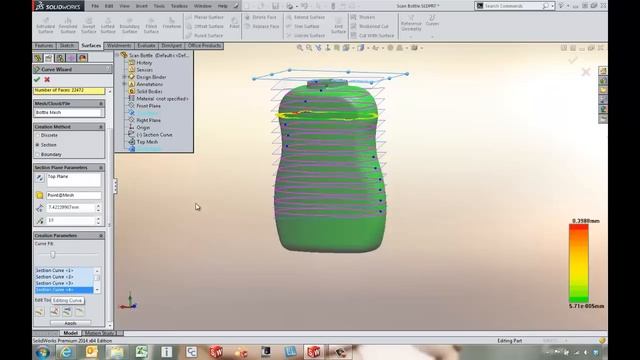Viewport: 640px width, 360px height.
Task: Select the Section creation method
Action: tap(38, 145)
